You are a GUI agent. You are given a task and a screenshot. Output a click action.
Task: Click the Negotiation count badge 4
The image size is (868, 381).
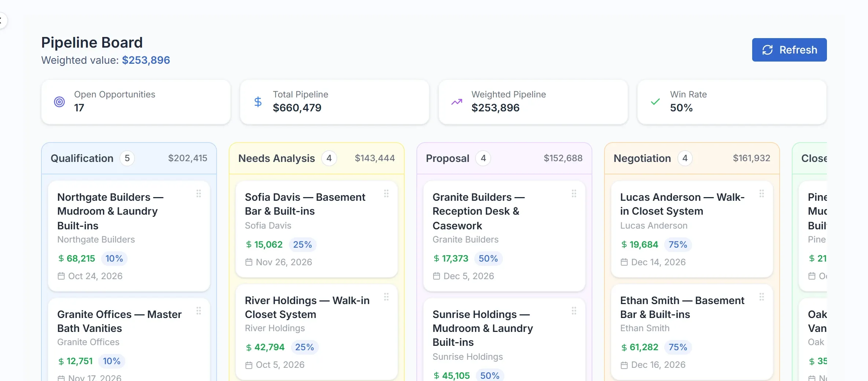click(x=685, y=158)
